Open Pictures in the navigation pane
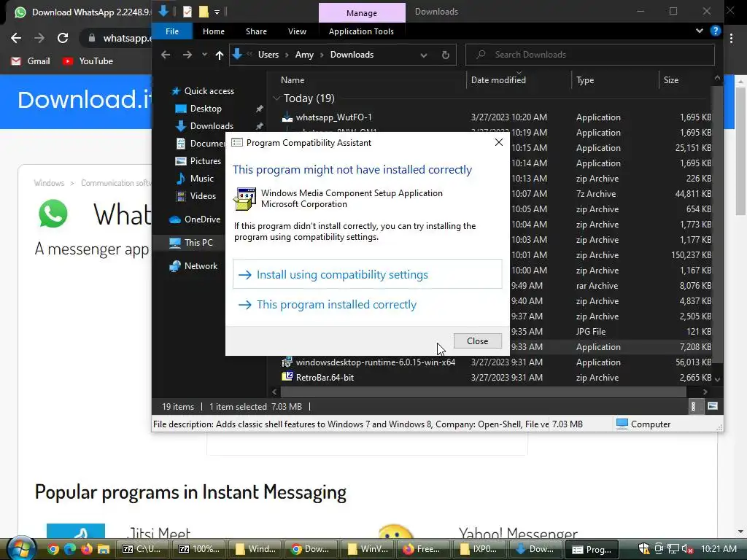 point(205,161)
